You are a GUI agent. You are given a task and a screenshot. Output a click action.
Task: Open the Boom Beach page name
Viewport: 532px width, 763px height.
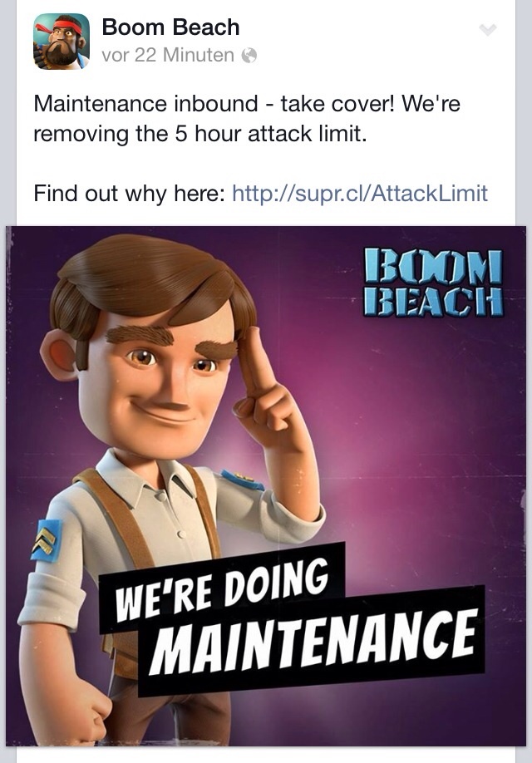[x=171, y=27]
